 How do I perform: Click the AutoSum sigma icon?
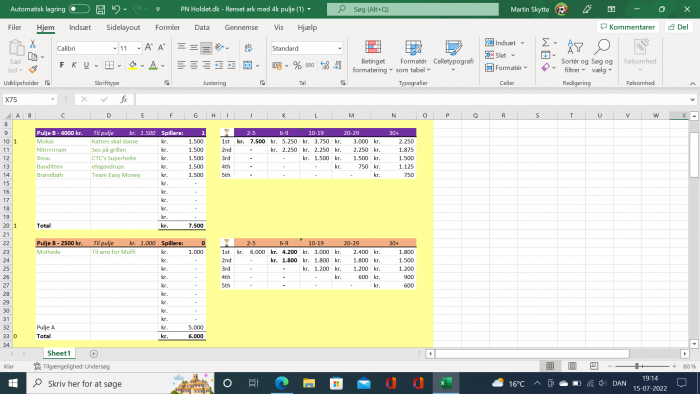546,42
